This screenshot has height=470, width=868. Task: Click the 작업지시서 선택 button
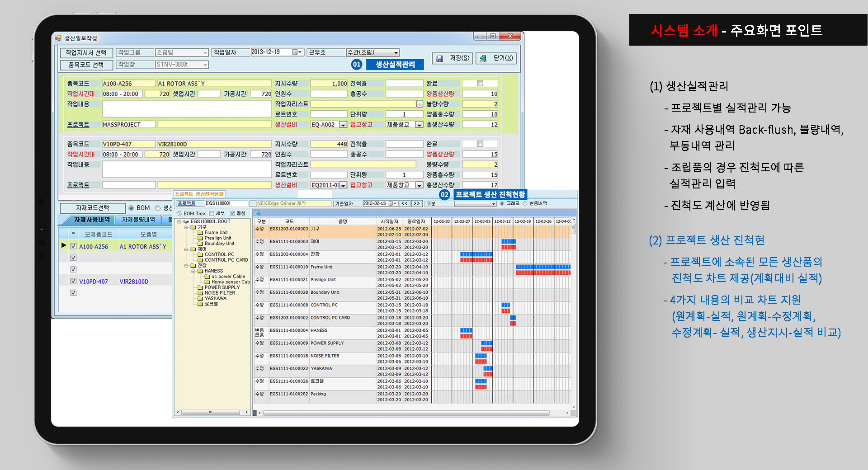[x=86, y=53]
